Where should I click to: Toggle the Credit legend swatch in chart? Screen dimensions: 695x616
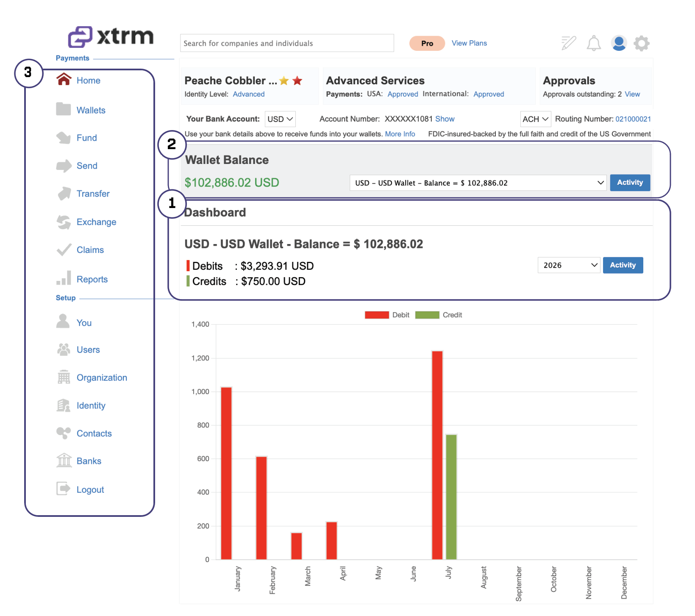[x=427, y=315]
